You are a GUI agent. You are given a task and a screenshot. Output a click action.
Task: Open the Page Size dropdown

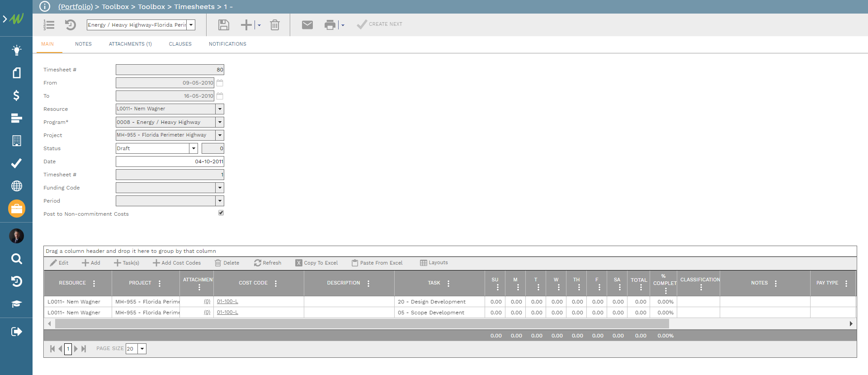[x=142, y=349]
